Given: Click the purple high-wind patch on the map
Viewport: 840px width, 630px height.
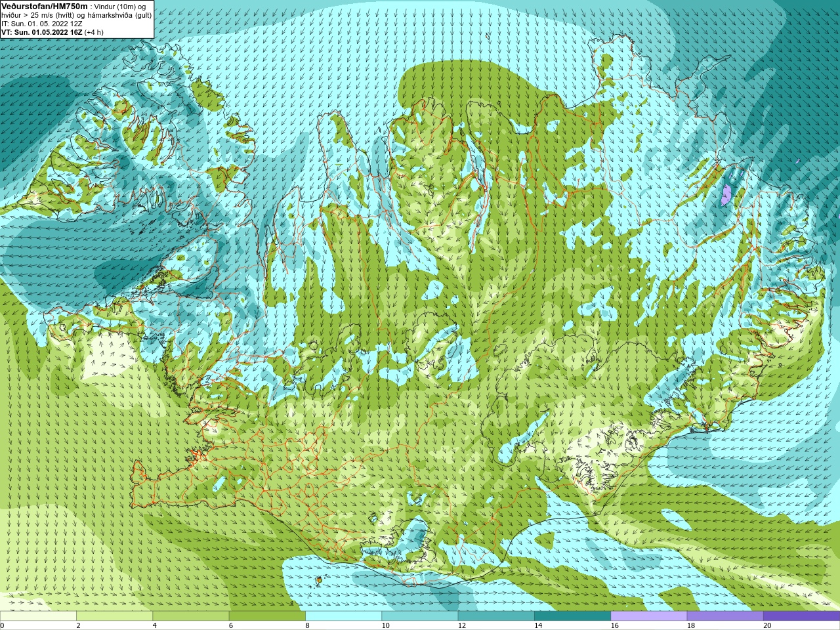Looking at the screenshot, I should pyautogui.click(x=726, y=195).
